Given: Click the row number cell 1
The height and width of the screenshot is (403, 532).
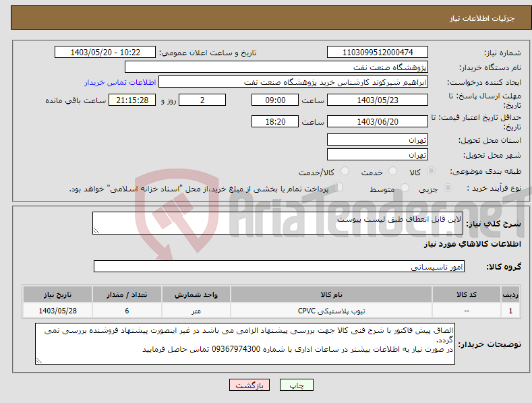Looking at the screenshot, I should click(x=510, y=311).
